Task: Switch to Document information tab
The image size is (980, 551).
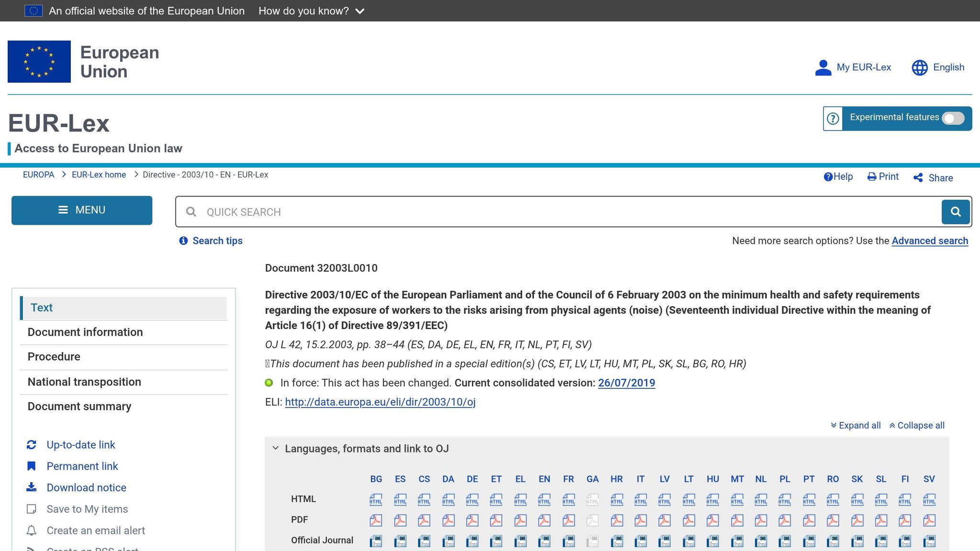Action: (85, 332)
